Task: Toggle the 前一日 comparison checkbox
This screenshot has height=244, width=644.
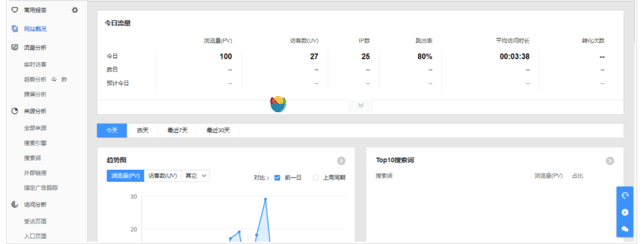Action: click(277, 177)
